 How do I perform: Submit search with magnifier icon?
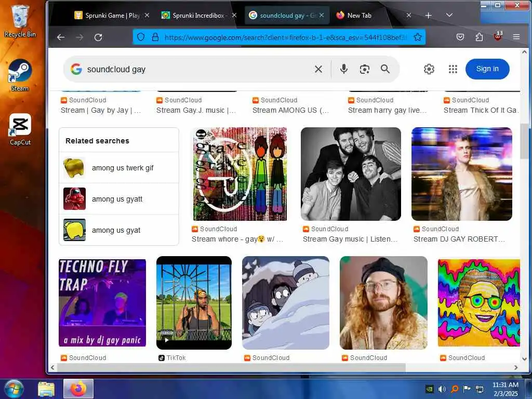pyautogui.click(x=385, y=69)
